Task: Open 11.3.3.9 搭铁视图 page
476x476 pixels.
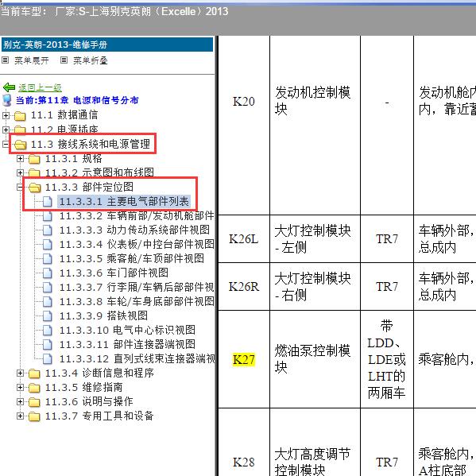Action: (x=103, y=315)
